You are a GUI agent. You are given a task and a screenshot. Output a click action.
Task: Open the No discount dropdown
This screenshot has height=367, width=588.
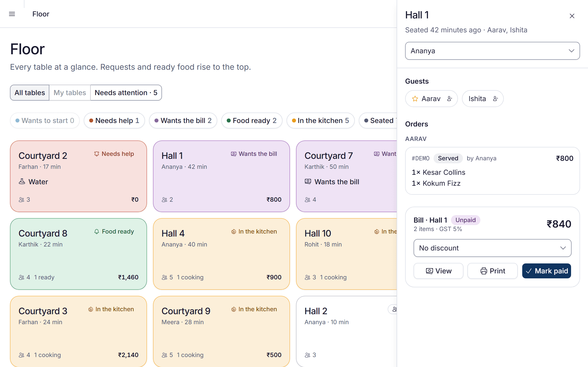point(492,248)
